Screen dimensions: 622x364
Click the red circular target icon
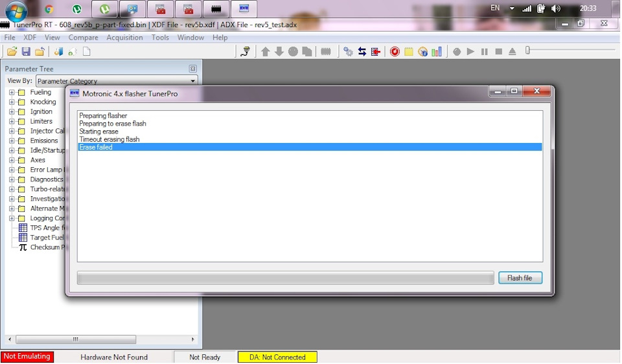(395, 52)
